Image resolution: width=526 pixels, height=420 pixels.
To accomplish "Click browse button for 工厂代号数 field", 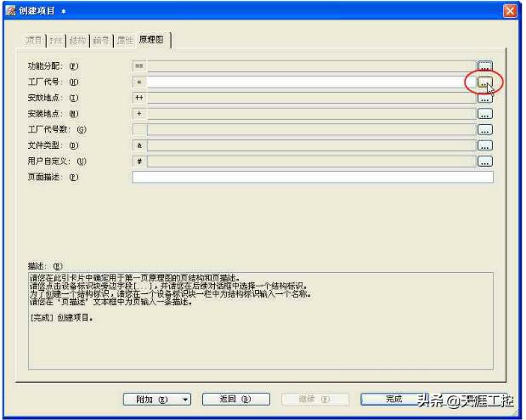I will click(x=484, y=129).
